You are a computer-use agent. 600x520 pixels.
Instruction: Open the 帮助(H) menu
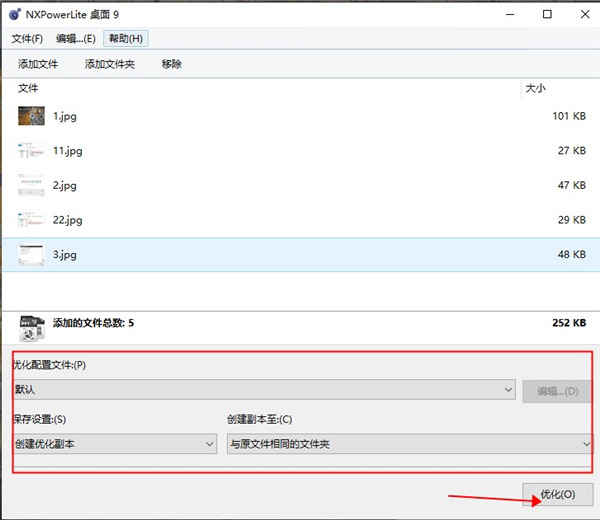(126, 39)
